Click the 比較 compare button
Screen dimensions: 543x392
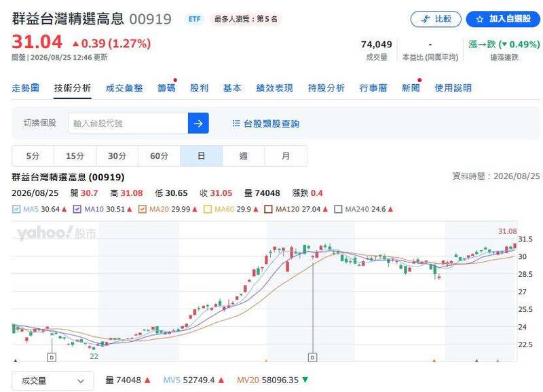[436, 19]
